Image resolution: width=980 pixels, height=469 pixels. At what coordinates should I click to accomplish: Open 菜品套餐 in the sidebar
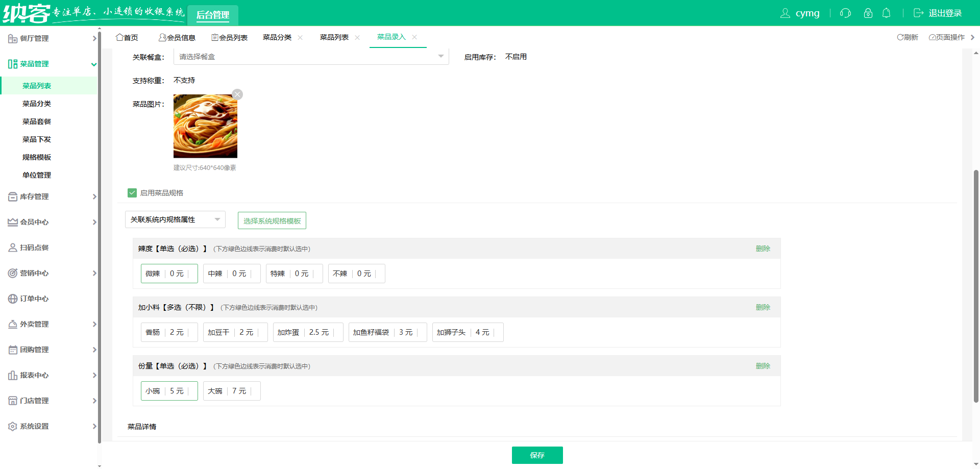[37, 121]
